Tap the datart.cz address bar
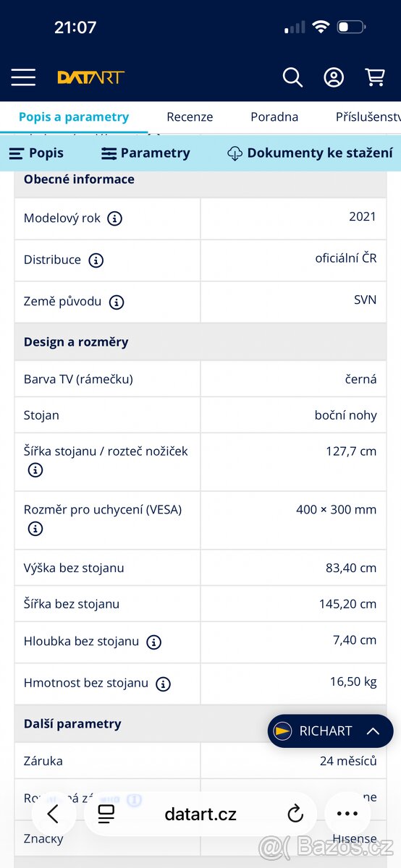The image size is (401, 868). tap(200, 814)
